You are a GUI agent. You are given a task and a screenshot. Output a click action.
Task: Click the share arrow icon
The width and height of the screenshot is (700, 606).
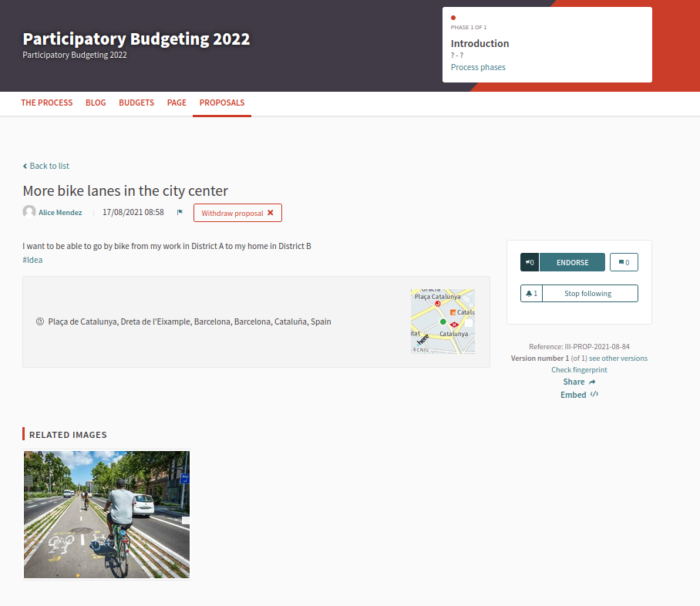click(x=592, y=382)
